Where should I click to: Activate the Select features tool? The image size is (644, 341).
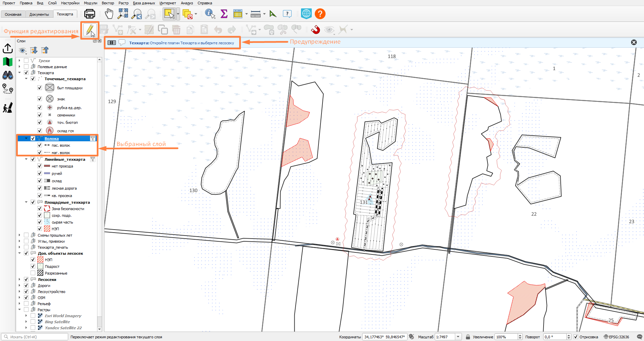click(x=169, y=14)
